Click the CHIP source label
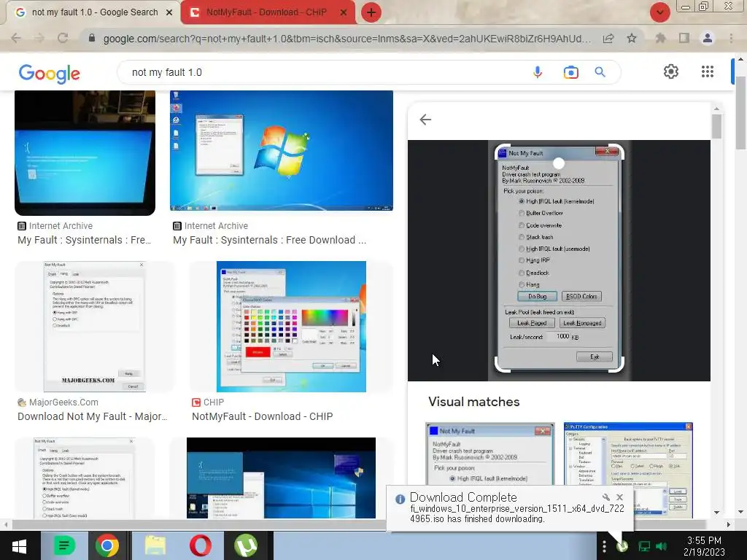Screen dimensions: 747x560 click(214, 402)
